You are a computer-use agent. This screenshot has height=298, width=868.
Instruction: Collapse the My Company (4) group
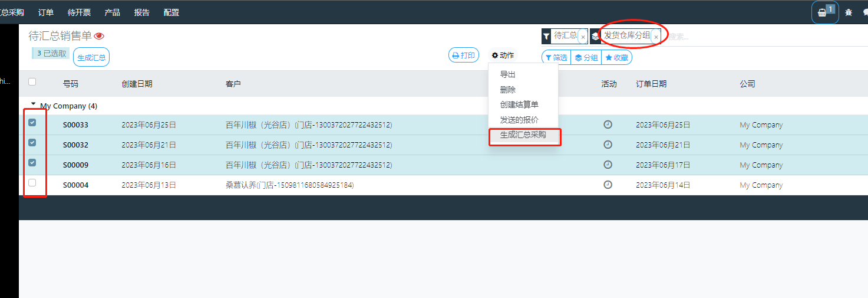point(34,104)
